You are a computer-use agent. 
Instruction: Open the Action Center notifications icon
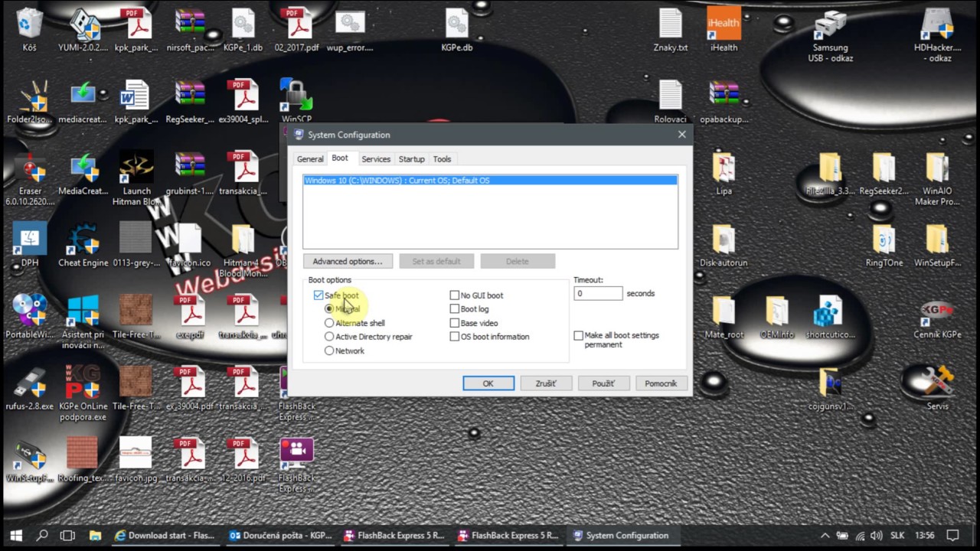tap(953, 536)
